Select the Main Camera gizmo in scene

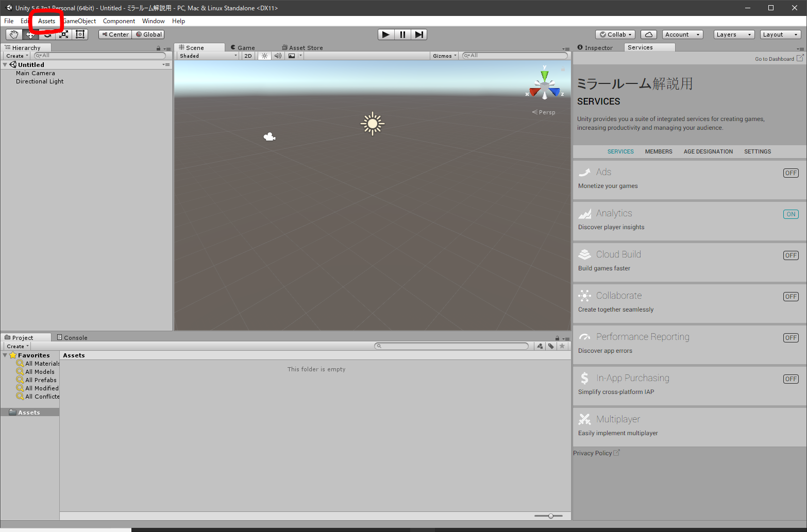[x=270, y=136]
